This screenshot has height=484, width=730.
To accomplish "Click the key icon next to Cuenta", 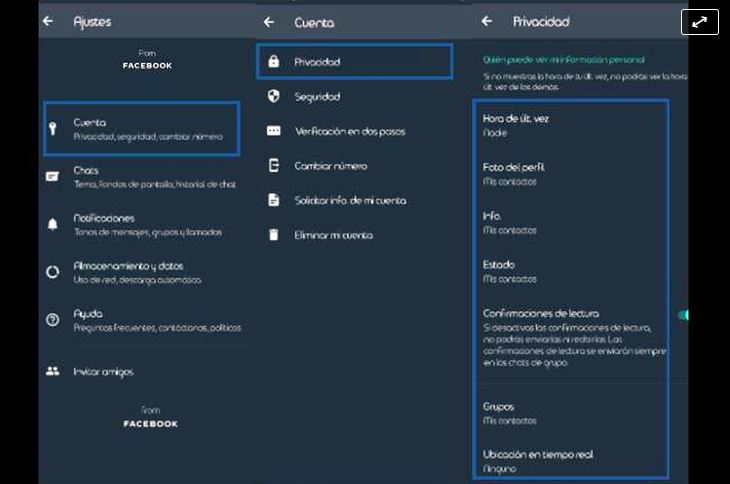I will point(53,128).
